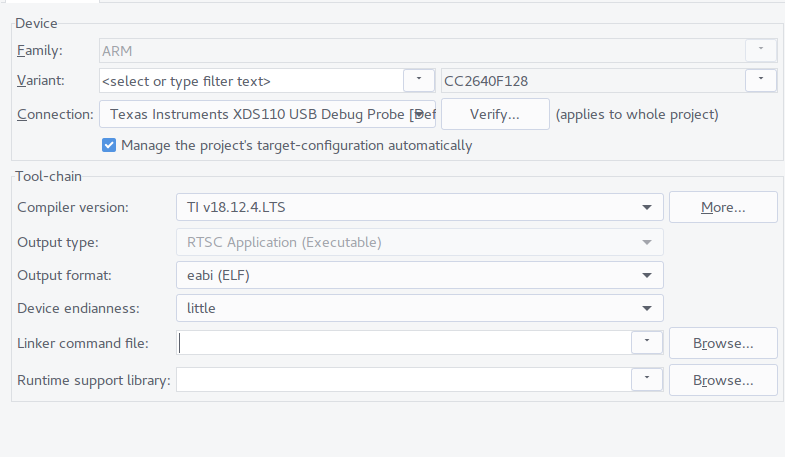
Task: Click the Variant filter text field
Action: click(250, 80)
